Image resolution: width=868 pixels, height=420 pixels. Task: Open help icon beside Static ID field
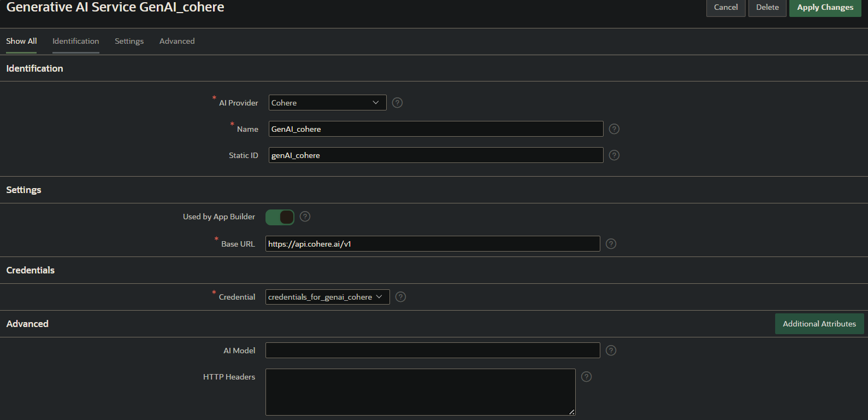pyautogui.click(x=615, y=155)
